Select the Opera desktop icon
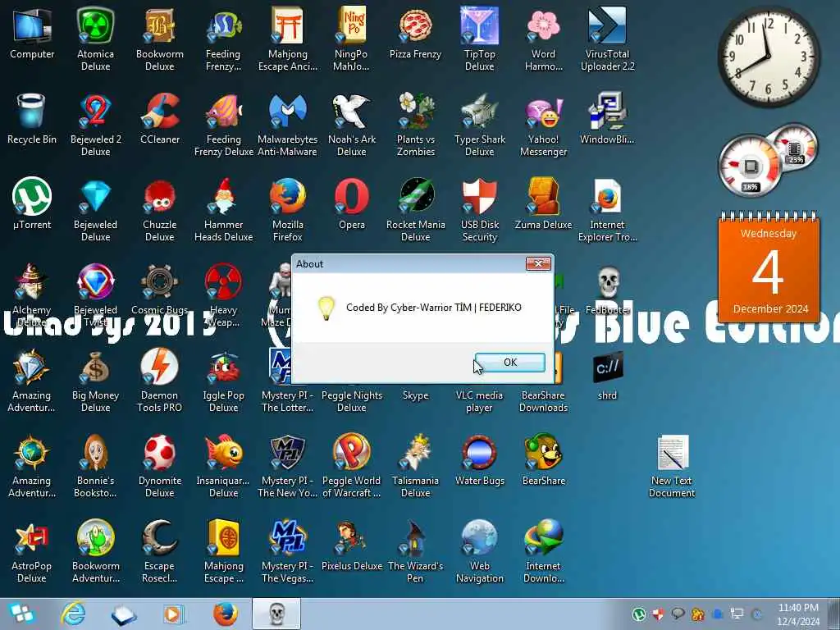Viewport: 840px width, 630px height. [x=351, y=203]
